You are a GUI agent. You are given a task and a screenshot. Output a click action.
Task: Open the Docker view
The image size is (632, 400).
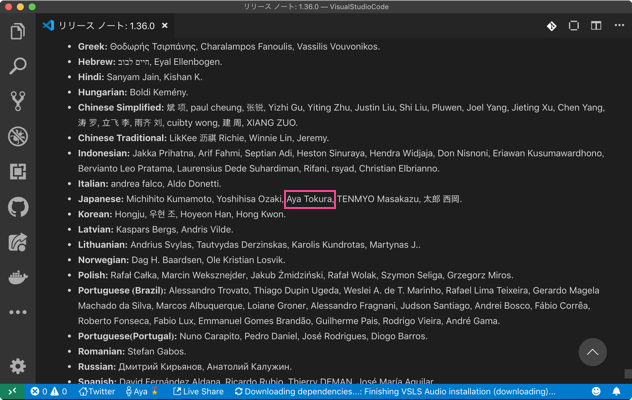(x=18, y=277)
